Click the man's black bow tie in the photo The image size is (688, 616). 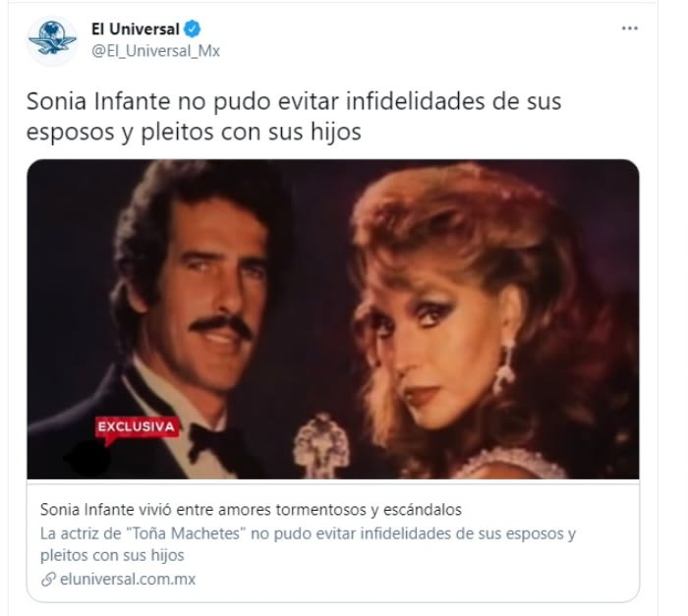pos(213,441)
